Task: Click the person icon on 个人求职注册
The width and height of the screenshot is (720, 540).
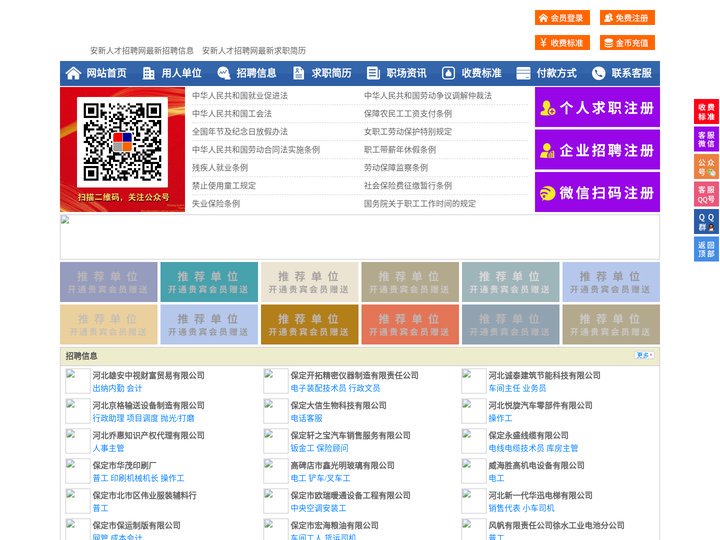Action: (547, 108)
